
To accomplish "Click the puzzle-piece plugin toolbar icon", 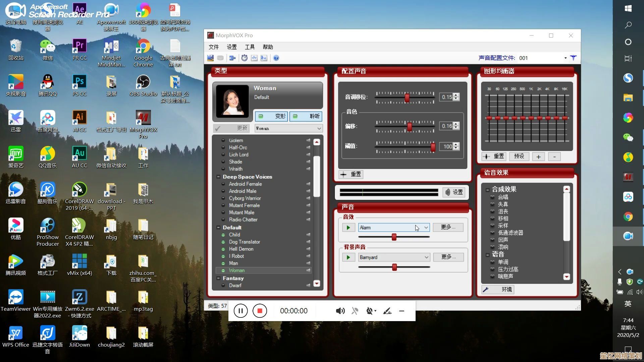I will pyautogui.click(x=232, y=58).
